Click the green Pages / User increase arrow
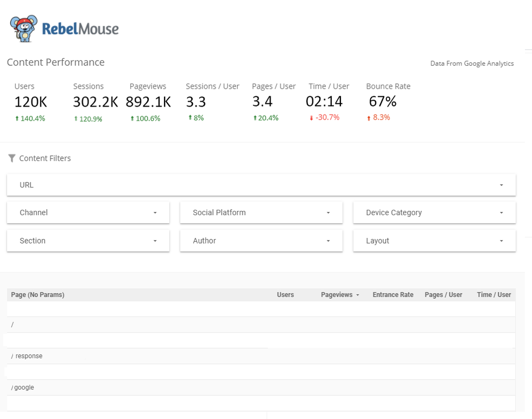 255,118
